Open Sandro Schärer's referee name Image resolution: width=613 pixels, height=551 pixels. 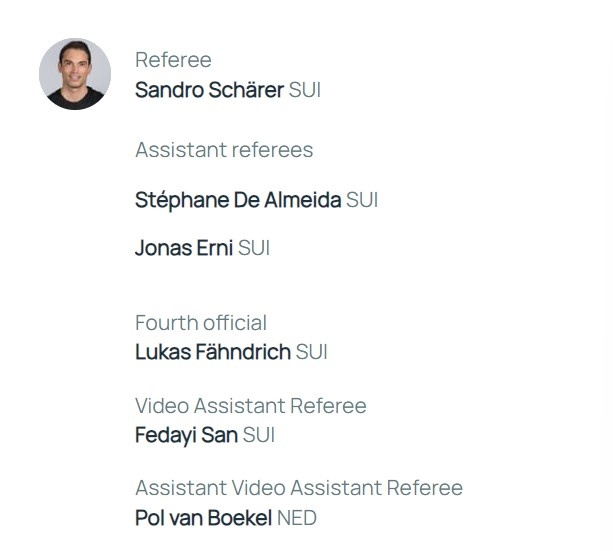(x=209, y=90)
